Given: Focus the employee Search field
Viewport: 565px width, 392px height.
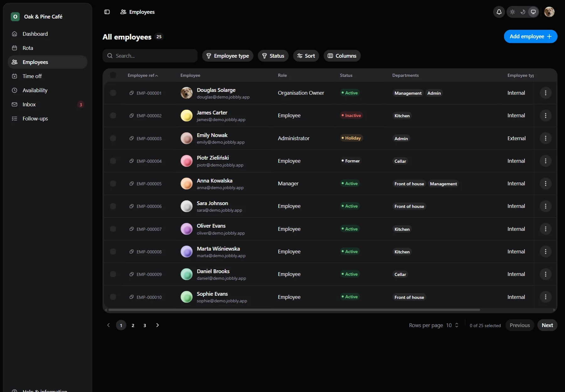Looking at the screenshot, I should (150, 56).
